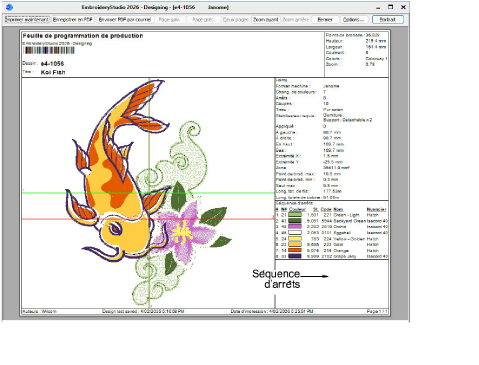
Task: Click the dark green Backyard Green swatch
Action: pyautogui.click(x=295, y=221)
